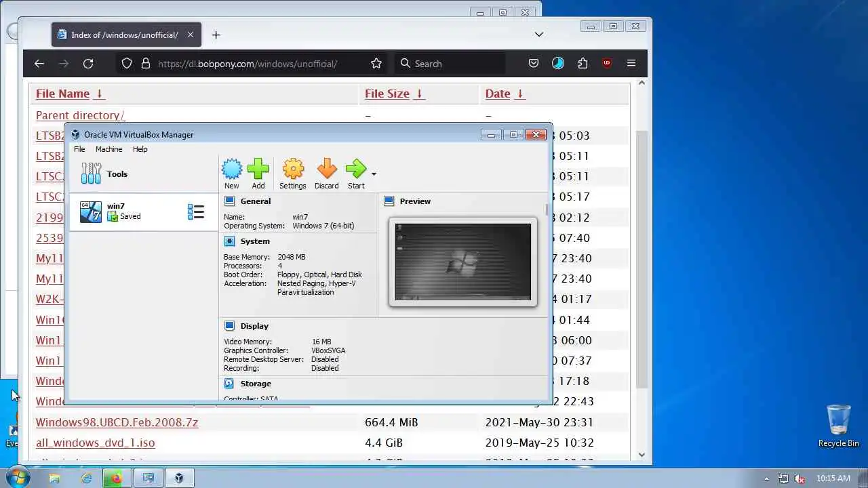868x488 pixels.
Task: Click the Display section header
Action: tap(254, 326)
